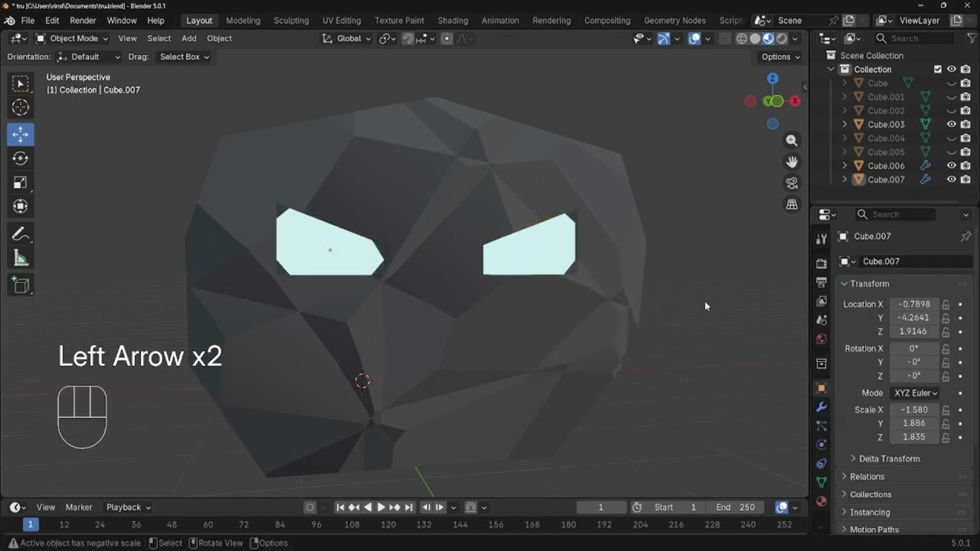
Task: Select the Cursor tool
Action: coord(21,108)
